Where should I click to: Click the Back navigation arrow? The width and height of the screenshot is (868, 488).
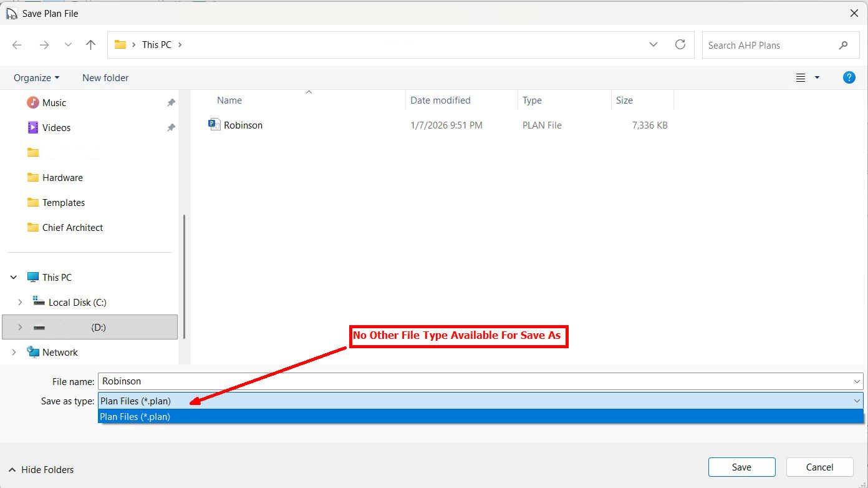pyautogui.click(x=17, y=45)
